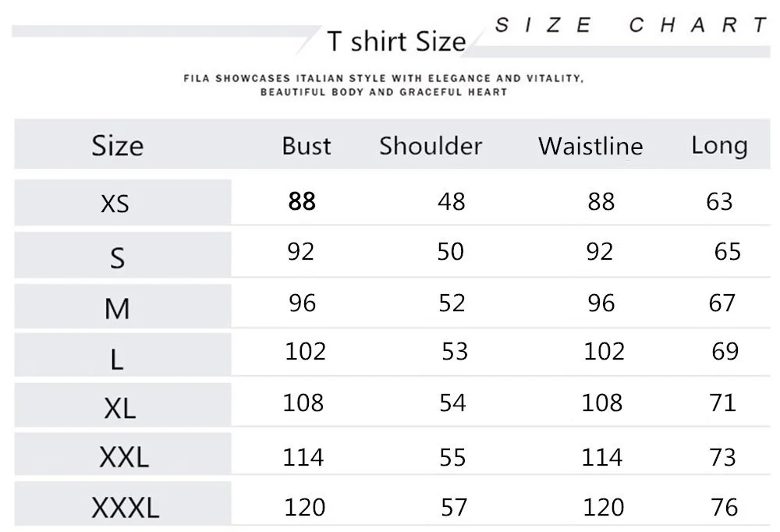
Task: Click the M size row label
Action: point(117,310)
